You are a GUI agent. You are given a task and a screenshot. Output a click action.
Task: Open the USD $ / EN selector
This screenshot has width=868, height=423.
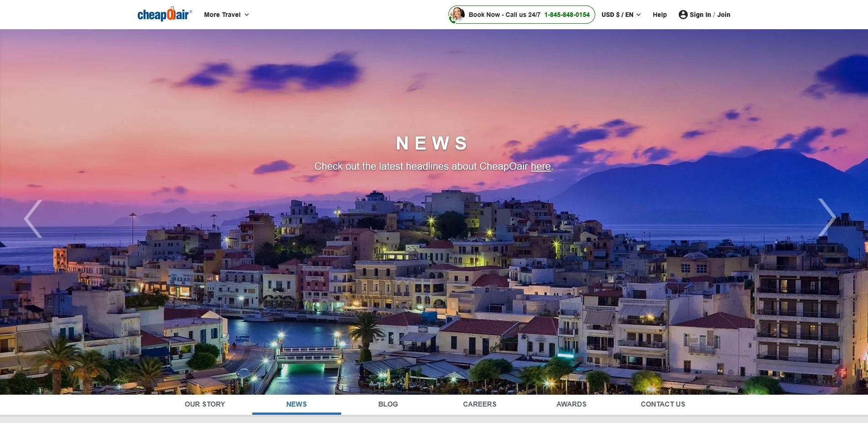[x=621, y=15]
